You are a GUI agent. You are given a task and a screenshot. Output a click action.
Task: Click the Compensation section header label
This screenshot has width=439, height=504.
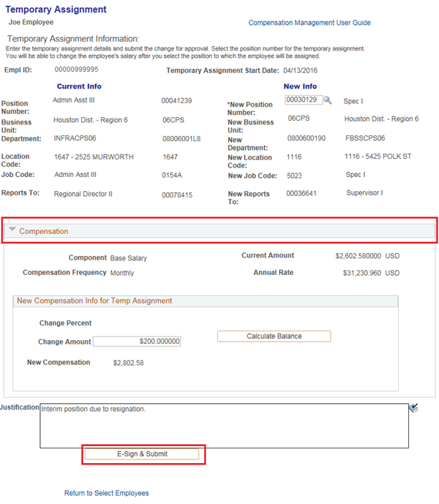(x=44, y=231)
